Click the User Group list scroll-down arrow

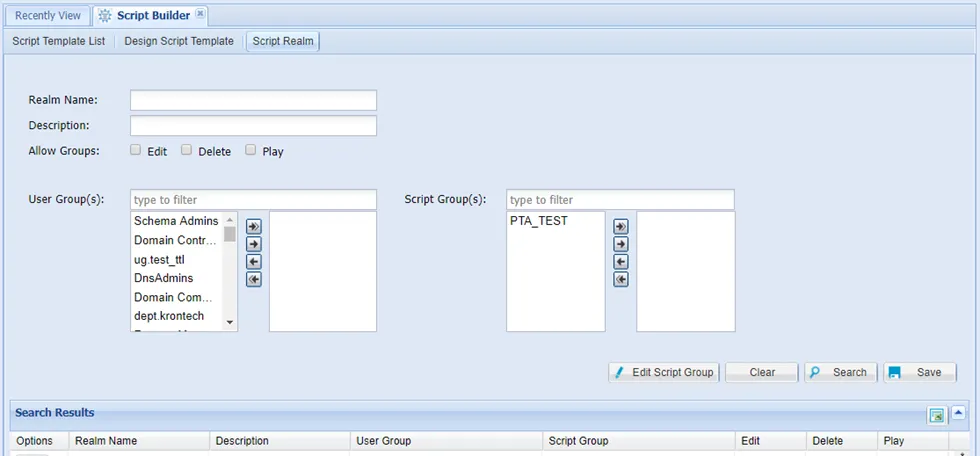229,322
